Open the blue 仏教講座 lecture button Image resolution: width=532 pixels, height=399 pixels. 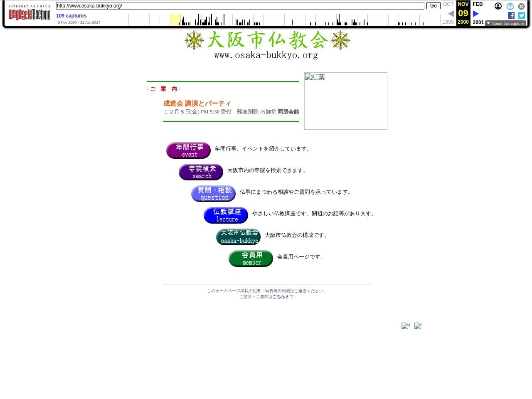[x=226, y=215]
